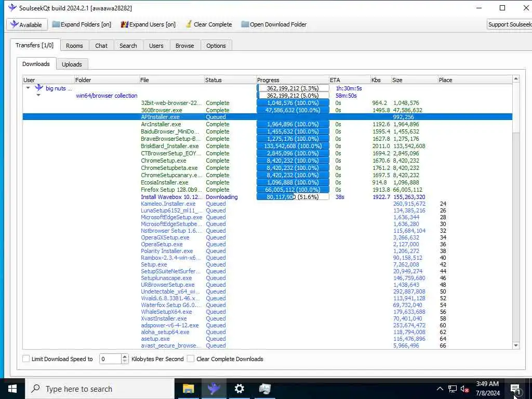Sort by the File column header
The image size is (532, 399).
[171, 80]
